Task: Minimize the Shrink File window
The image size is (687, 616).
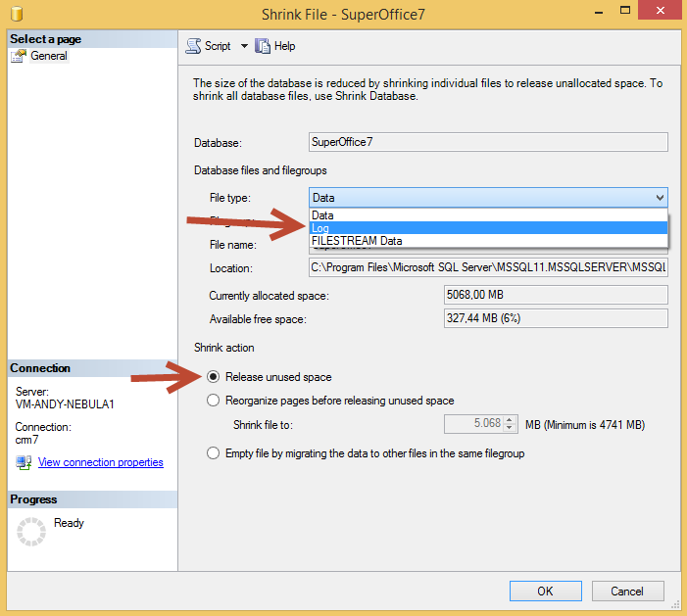Action: (x=599, y=13)
